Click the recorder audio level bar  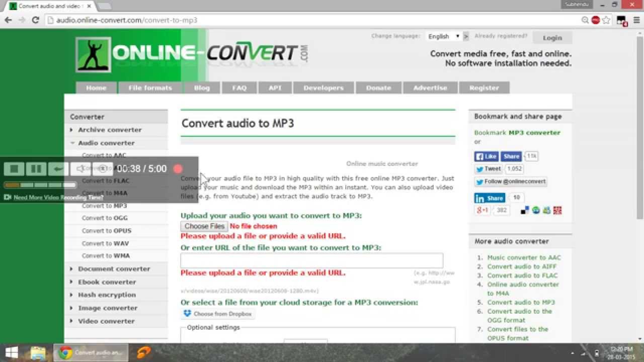tap(40, 185)
